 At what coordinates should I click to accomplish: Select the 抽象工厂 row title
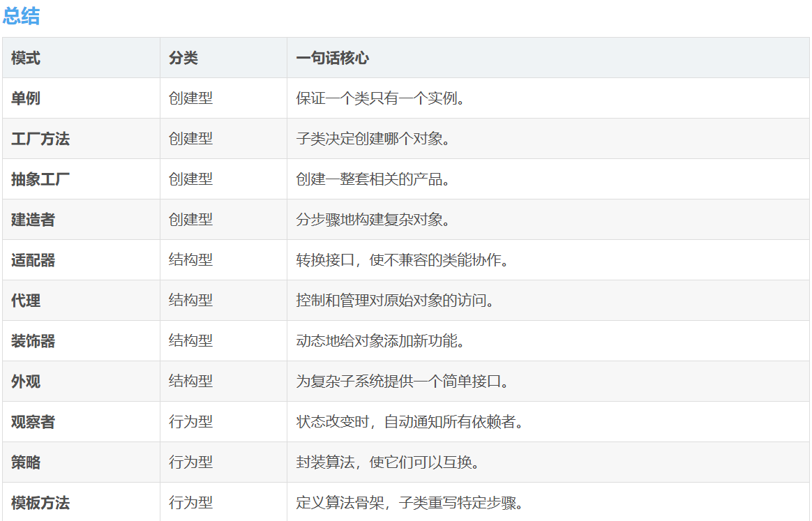pos(40,179)
